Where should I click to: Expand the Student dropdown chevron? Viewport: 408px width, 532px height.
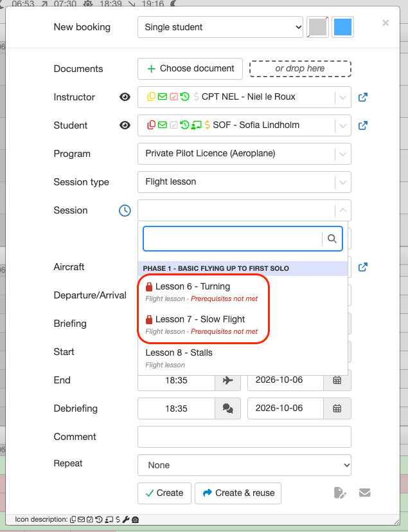(342, 125)
